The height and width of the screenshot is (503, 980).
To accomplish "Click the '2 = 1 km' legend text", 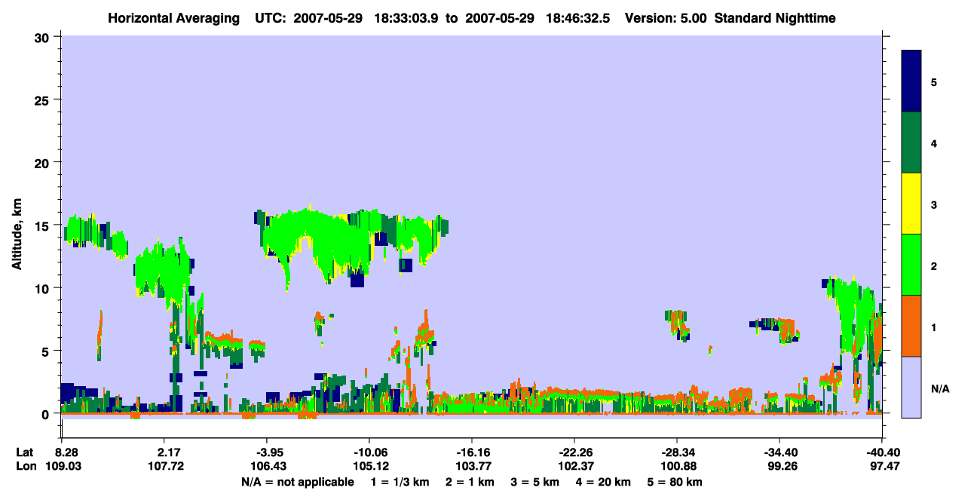I will point(470,482).
